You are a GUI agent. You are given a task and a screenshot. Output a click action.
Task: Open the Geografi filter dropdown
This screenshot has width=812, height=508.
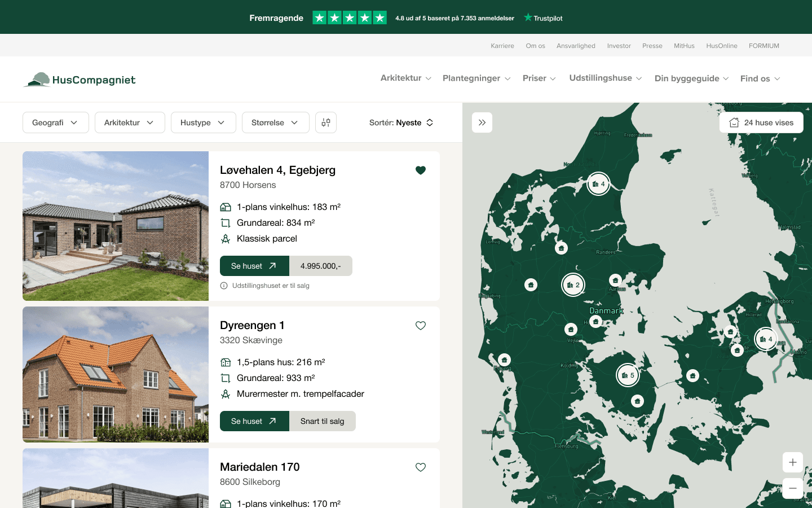tap(56, 122)
